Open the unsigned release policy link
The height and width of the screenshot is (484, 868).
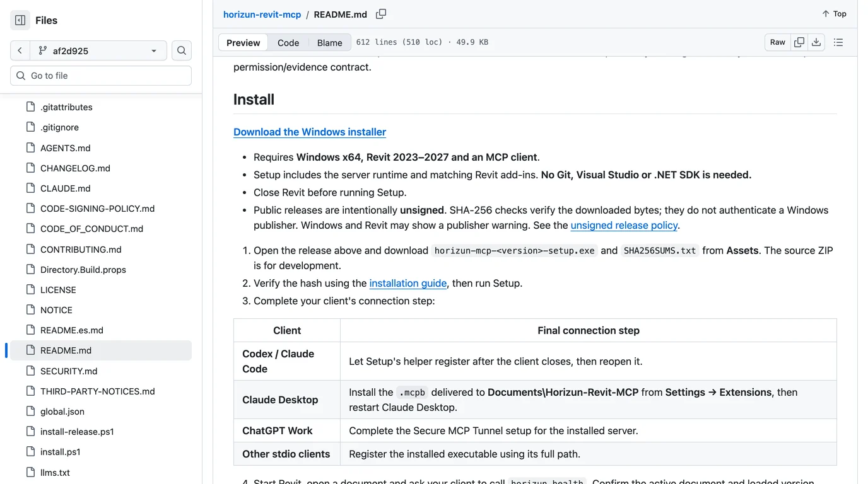point(624,225)
